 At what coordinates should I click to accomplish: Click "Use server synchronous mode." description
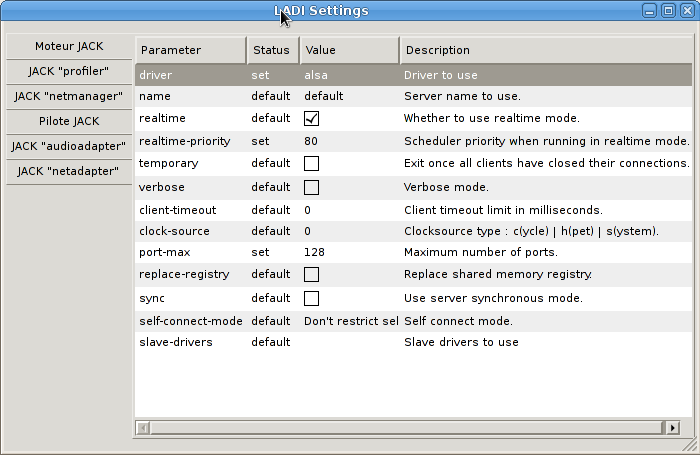(493, 298)
